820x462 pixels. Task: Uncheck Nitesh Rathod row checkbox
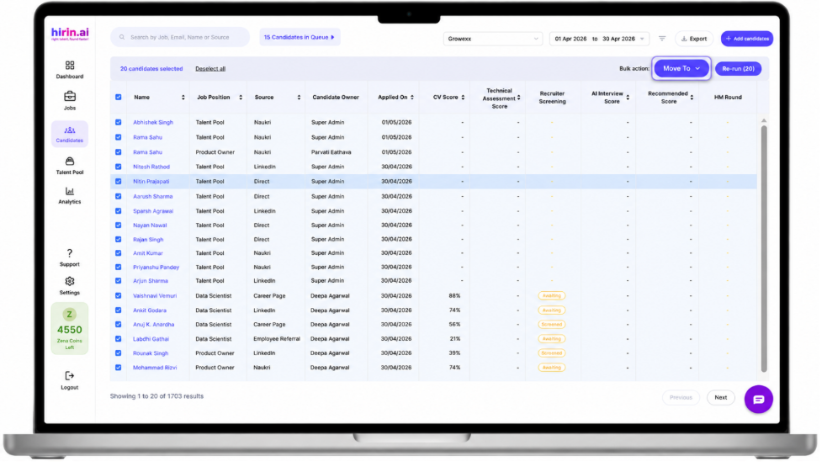click(x=118, y=167)
